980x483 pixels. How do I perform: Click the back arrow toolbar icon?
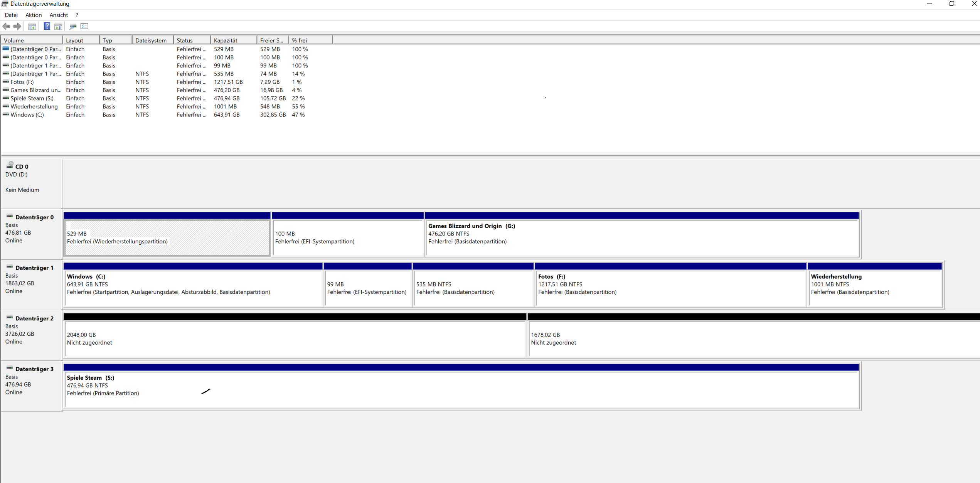7,26
